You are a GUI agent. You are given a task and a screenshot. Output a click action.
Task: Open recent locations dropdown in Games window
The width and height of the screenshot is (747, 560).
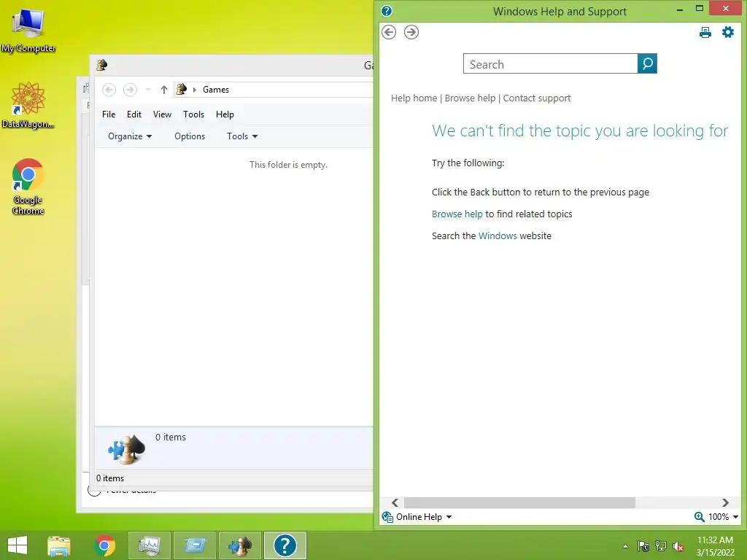coord(147,90)
